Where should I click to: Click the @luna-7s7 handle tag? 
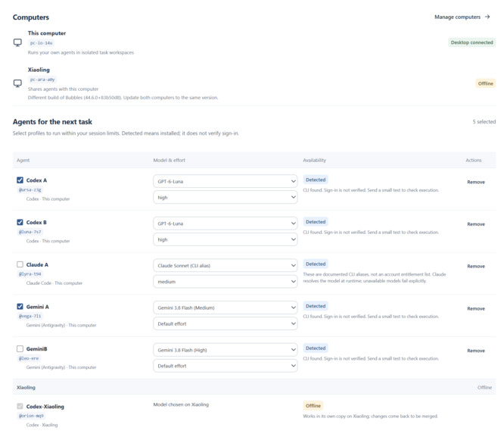point(30,232)
